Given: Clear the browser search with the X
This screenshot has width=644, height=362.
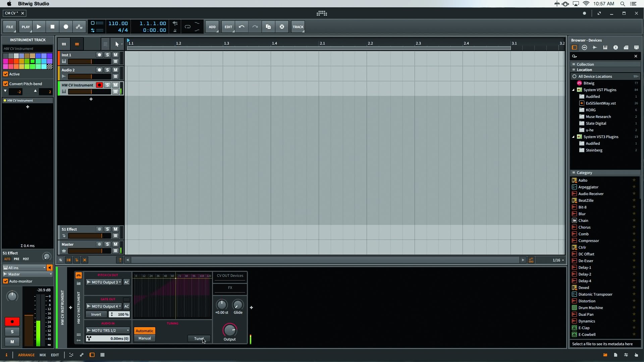Looking at the screenshot, I should 636,56.
